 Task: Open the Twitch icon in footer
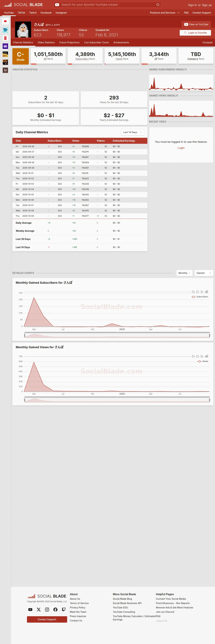(x=64, y=610)
